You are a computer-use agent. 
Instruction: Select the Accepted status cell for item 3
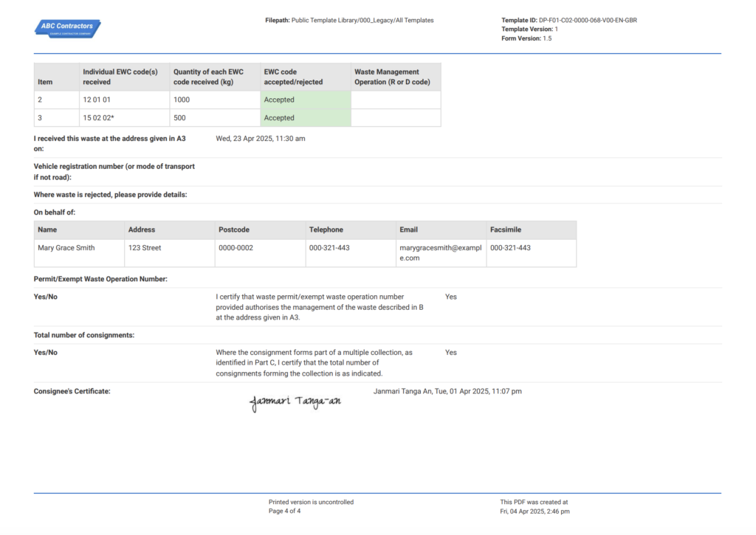coord(305,117)
